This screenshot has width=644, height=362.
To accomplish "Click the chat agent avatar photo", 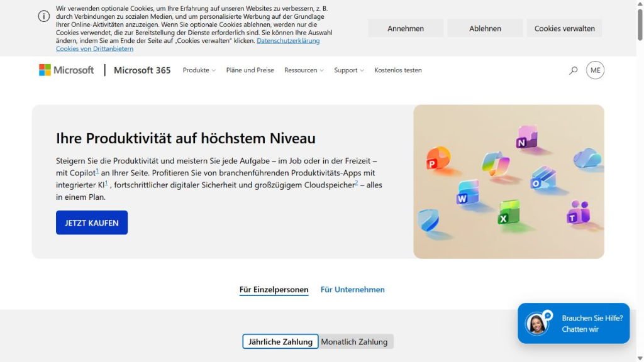I will pos(536,324).
